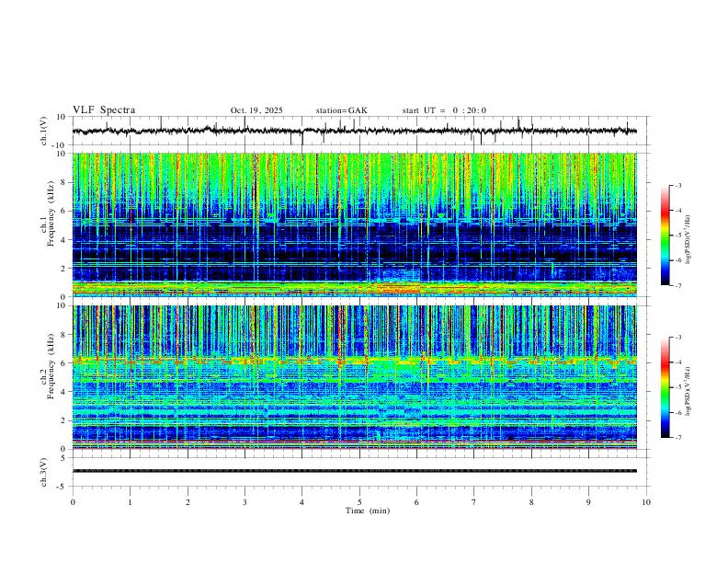Click the "ch.3(V)" axis label
Image resolution: width=728 pixels, height=563 pixels.
point(44,472)
